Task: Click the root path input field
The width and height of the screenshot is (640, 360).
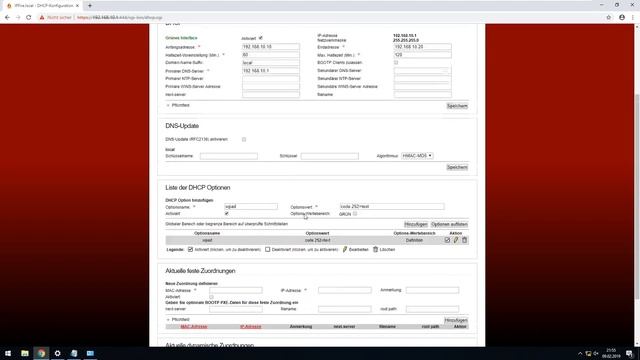Action: [432, 309]
